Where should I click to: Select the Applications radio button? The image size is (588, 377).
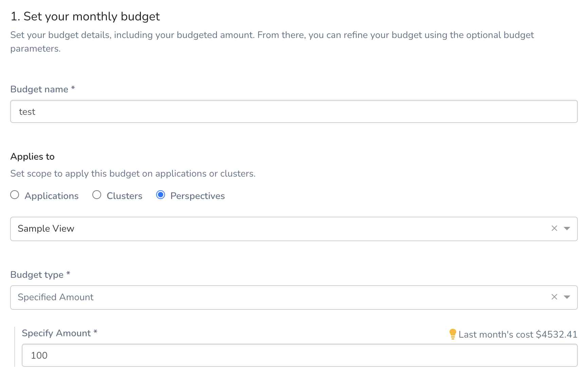click(15, 195)
